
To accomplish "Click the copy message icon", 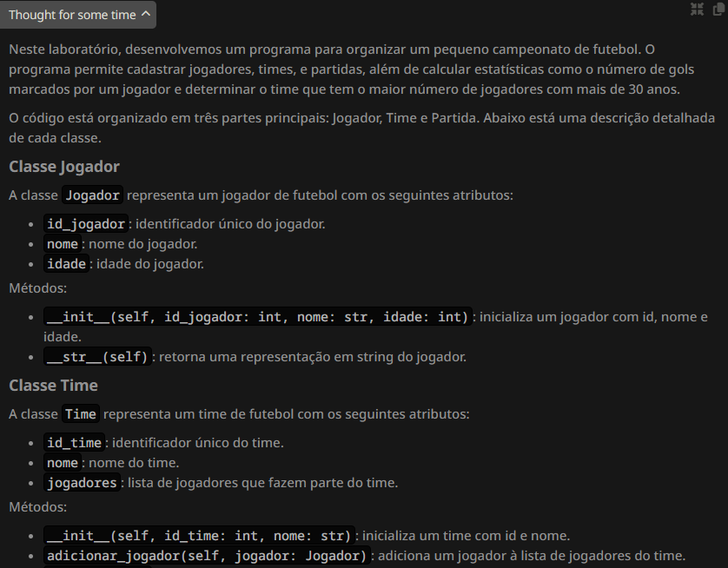I will [718, 10].
